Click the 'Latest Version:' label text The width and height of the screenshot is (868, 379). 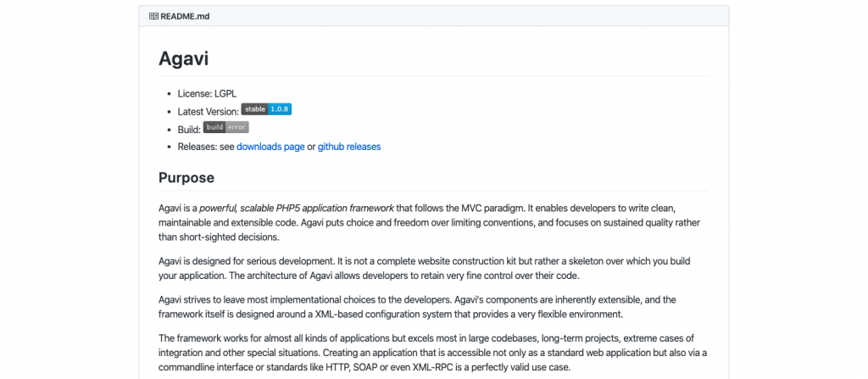click(x=209, y=112)
